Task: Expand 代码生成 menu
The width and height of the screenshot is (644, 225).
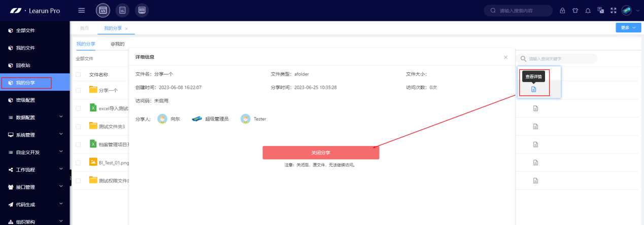Action: [x=35, y=204]
